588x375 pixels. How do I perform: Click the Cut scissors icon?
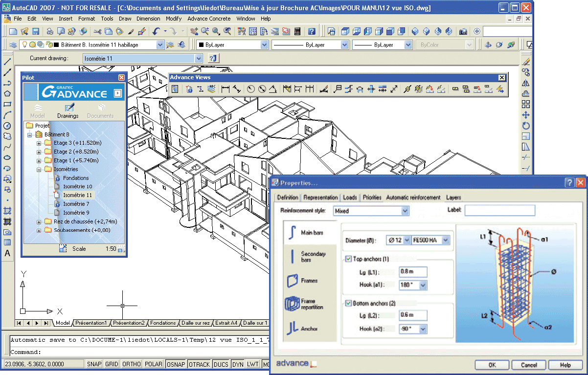click(x=97, y=31)
